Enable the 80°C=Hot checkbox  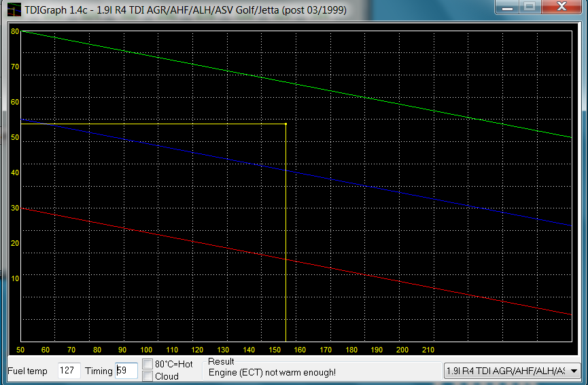[148, 365]
